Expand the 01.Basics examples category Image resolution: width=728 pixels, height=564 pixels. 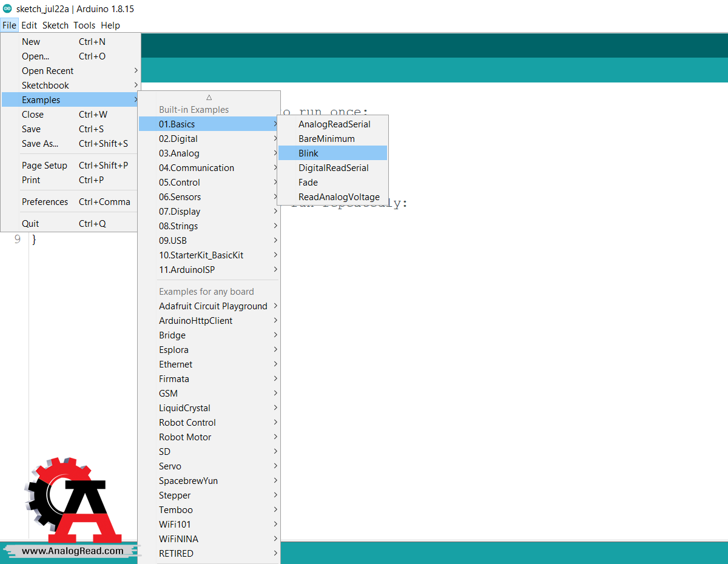[209, 124]
